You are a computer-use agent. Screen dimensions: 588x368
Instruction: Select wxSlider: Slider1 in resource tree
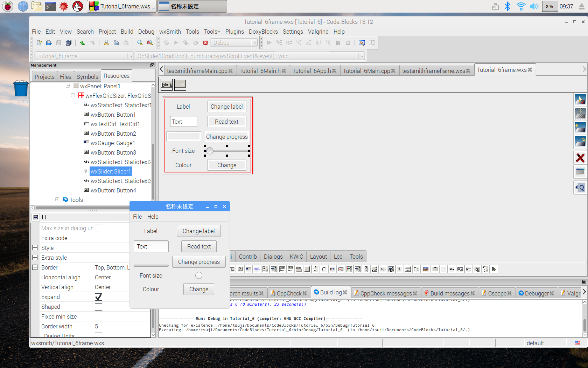pyautogui.click(x=111, y=171)
